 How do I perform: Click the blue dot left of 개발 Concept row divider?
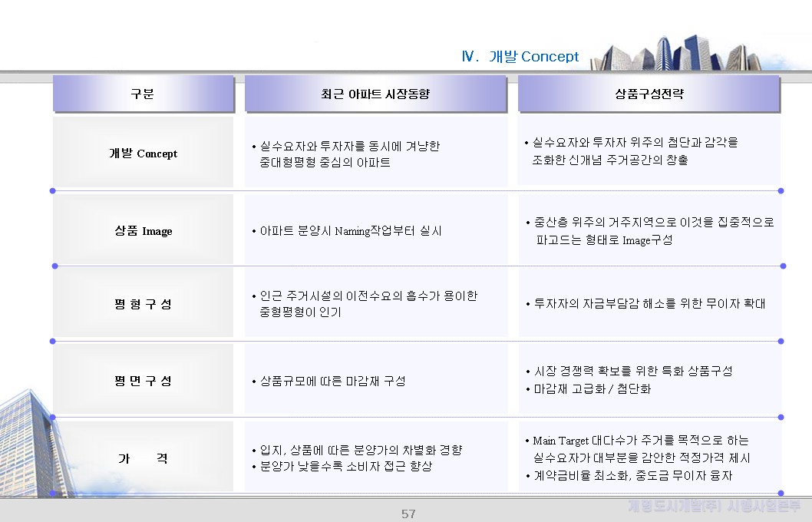[x=52, y=191]
